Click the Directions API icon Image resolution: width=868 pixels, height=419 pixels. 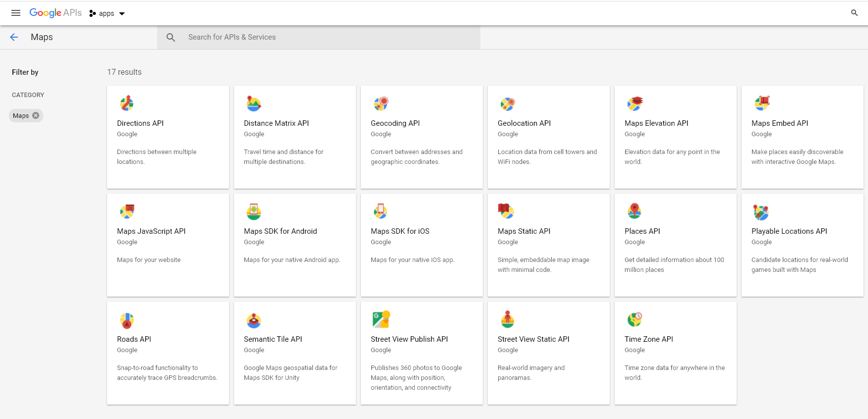[127, 103]
